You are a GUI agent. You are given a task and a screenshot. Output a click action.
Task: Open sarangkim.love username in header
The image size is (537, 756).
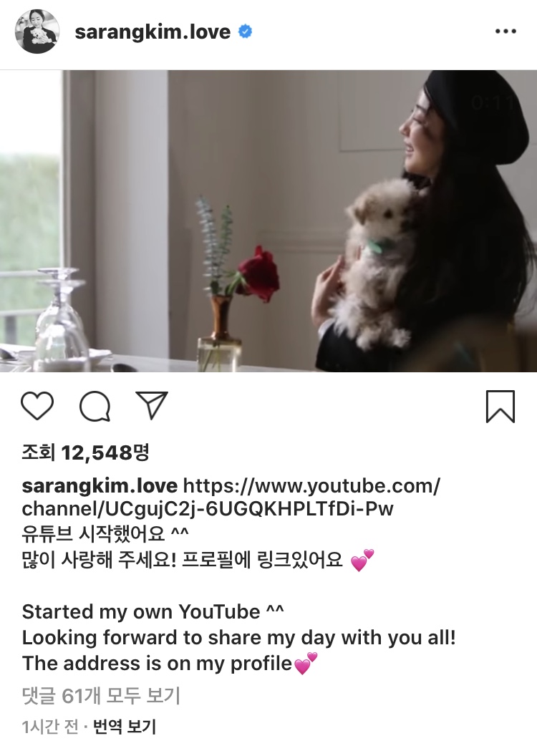153,31
